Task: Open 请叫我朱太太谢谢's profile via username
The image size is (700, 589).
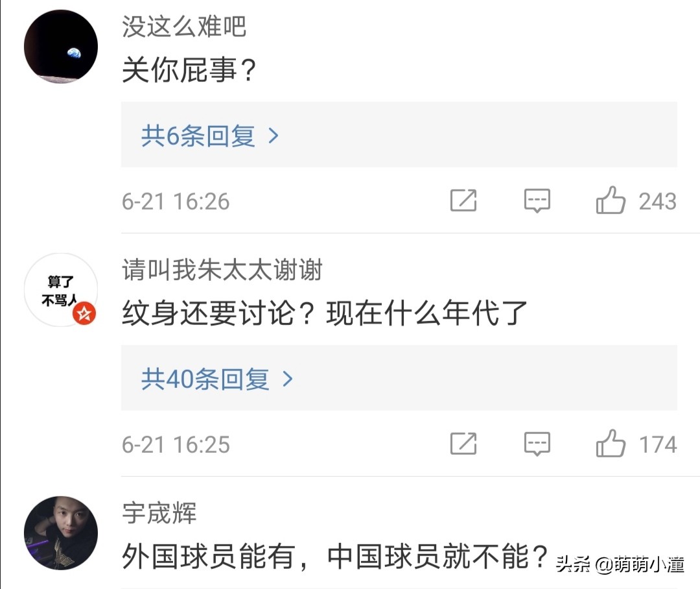Action: click(x=222, y=271)
